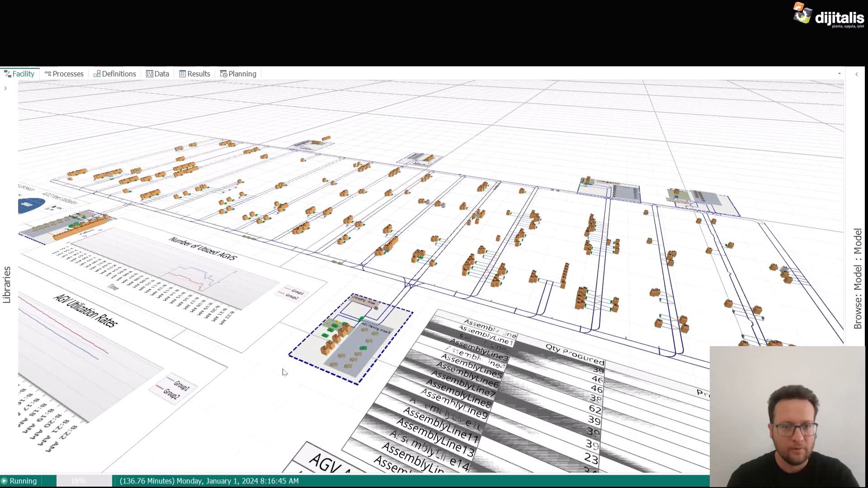Open the dropdown arrow above the Browse panel
Viewport: 868px width, 488px height.
coord(840,73)
